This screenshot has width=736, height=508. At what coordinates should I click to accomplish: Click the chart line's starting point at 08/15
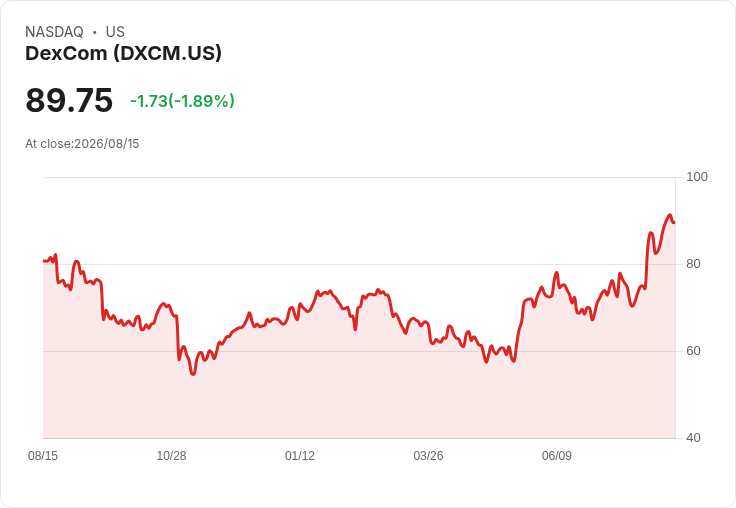[44, 261]
